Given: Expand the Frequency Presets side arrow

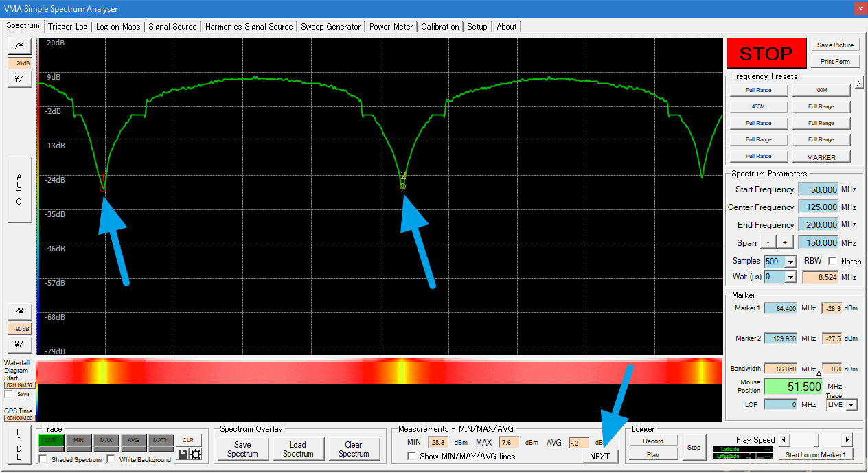Looking at the screenshot, I should 858,83.
